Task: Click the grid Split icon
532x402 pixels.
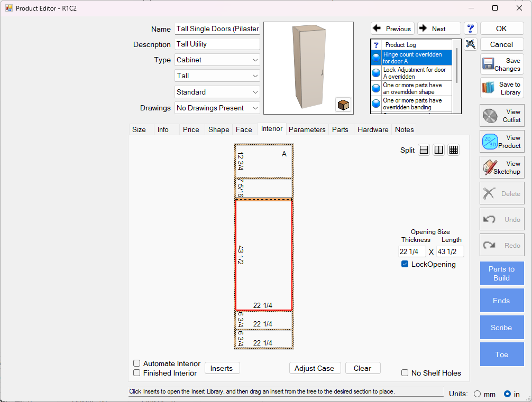Action: pos(453,150)
